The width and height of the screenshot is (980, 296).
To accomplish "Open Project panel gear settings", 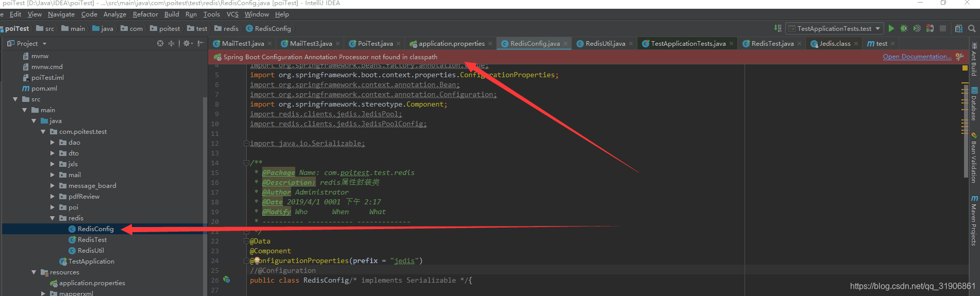I will tap(188, 43).
